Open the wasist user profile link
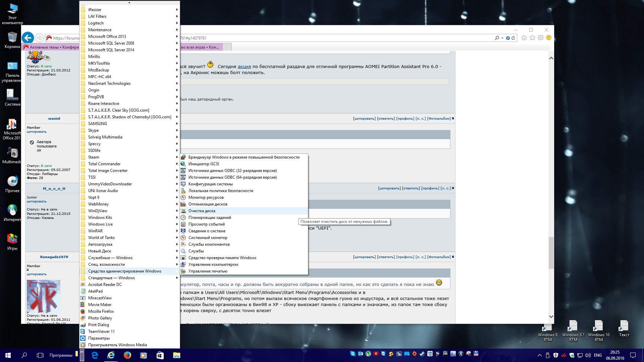The height and width of the screenshot is (362, 644). (54, 119)
